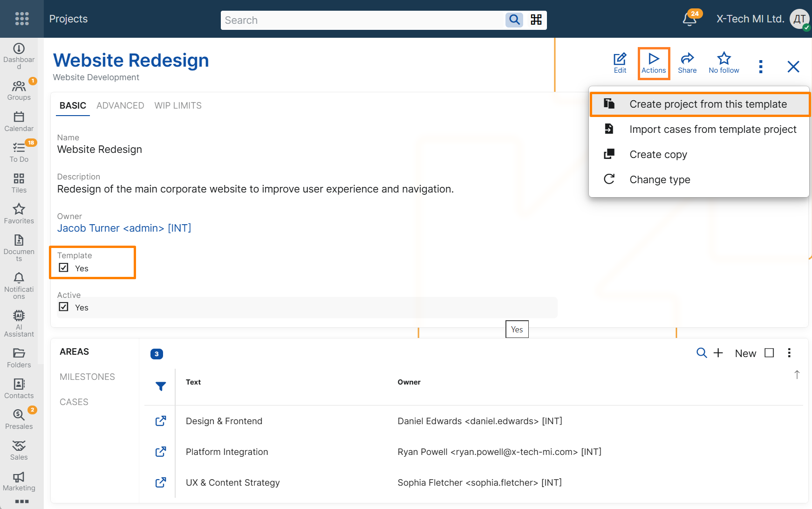Add a new area with plus icon
This screenshot has height=509, width=812.
pos(718,353)
